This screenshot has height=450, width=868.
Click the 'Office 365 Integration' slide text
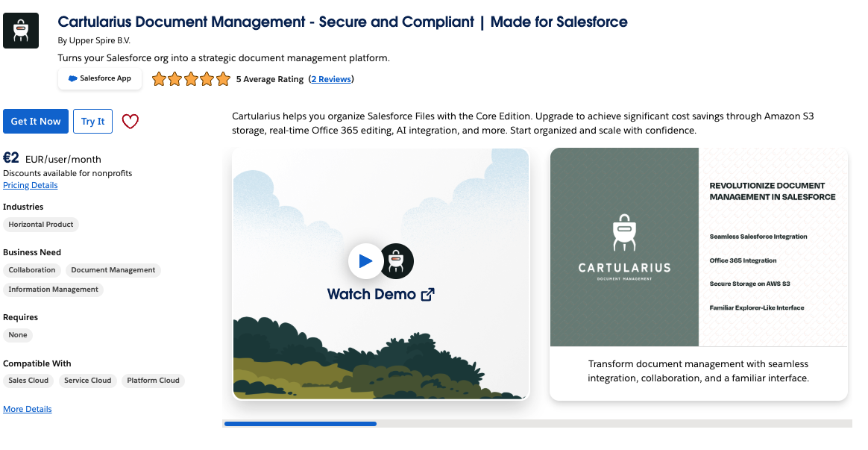click(x=743, y=261)
